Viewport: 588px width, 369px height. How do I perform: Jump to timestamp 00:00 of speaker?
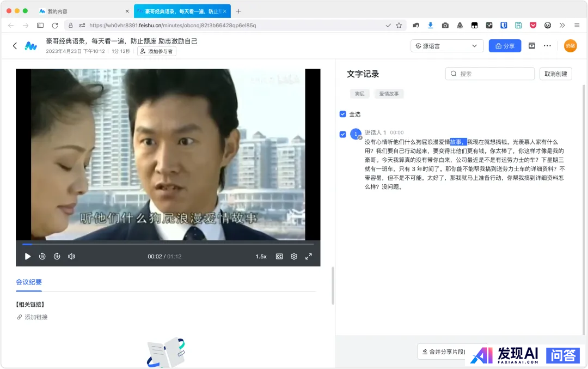click(x=397, y=132)
